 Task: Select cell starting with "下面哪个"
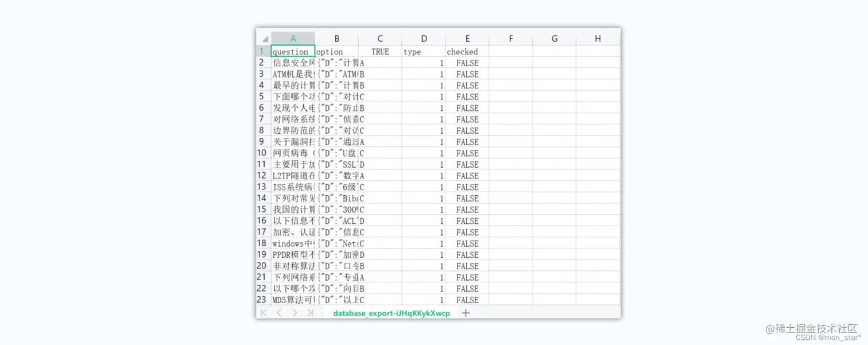(x=293, y=96)
